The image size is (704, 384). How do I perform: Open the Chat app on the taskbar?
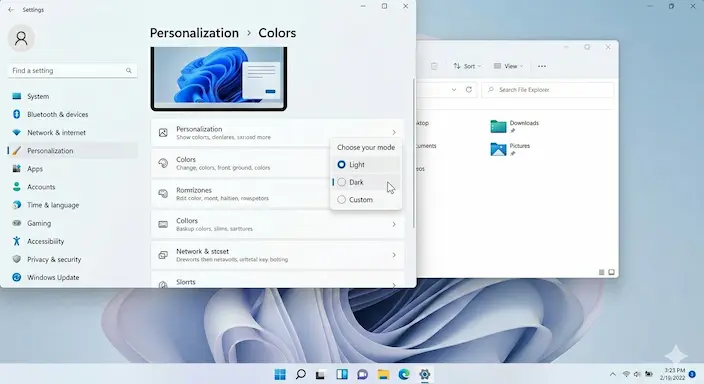(362, 374)
